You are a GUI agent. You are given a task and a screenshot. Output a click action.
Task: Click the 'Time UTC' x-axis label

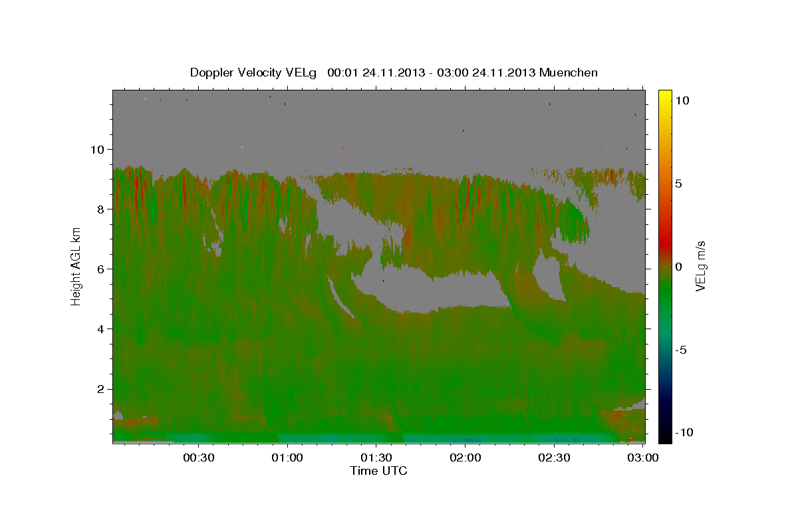(x=378, y=471)
